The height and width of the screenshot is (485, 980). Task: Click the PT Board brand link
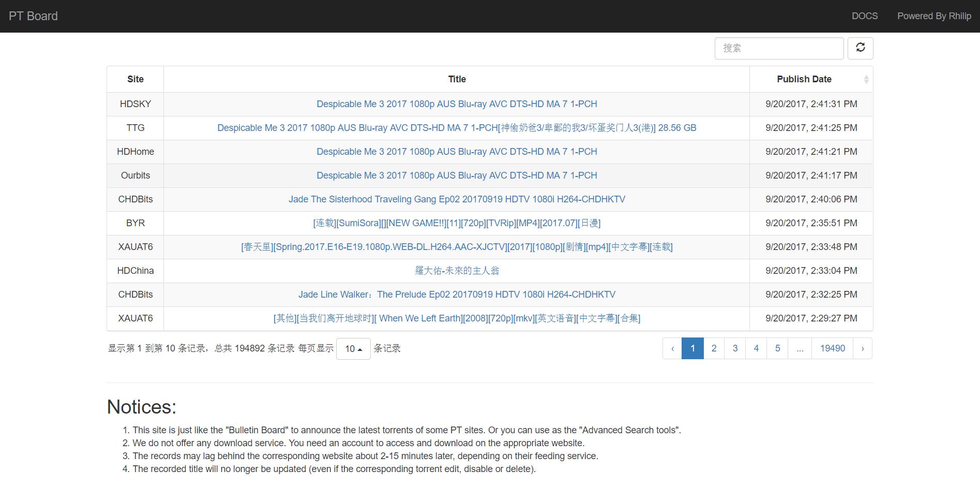(33, 16)
